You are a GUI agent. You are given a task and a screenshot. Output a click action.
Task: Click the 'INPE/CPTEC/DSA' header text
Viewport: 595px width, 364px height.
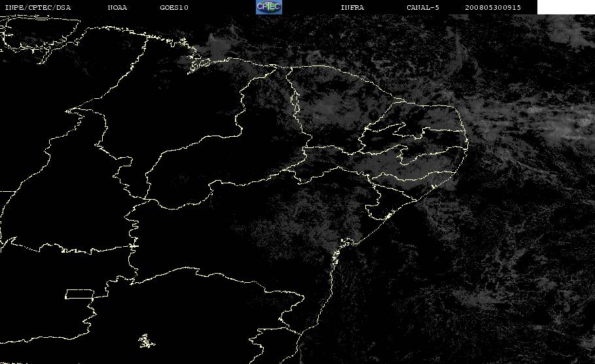37,7
